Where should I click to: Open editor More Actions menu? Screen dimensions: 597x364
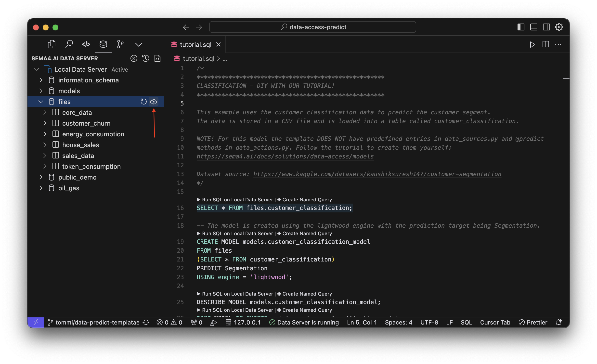(x=558, y=44)
